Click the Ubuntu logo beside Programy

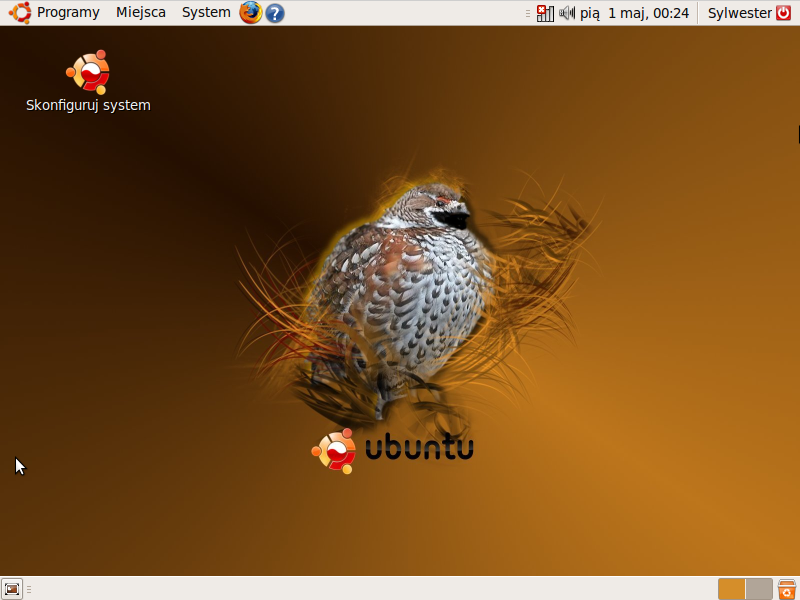click(19, 12)
